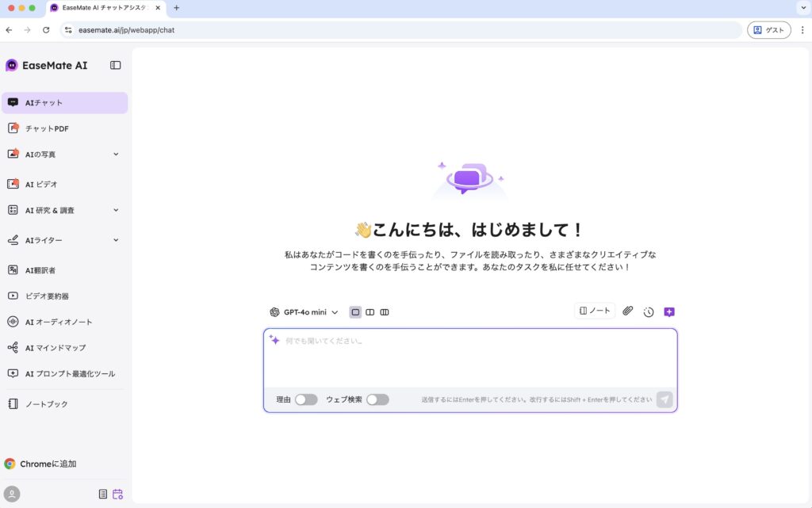Viewport: 812px width, 508px height.
Task: Click the Chromeに追加 link
Action: pyautogui.click(x=48, y=464)
